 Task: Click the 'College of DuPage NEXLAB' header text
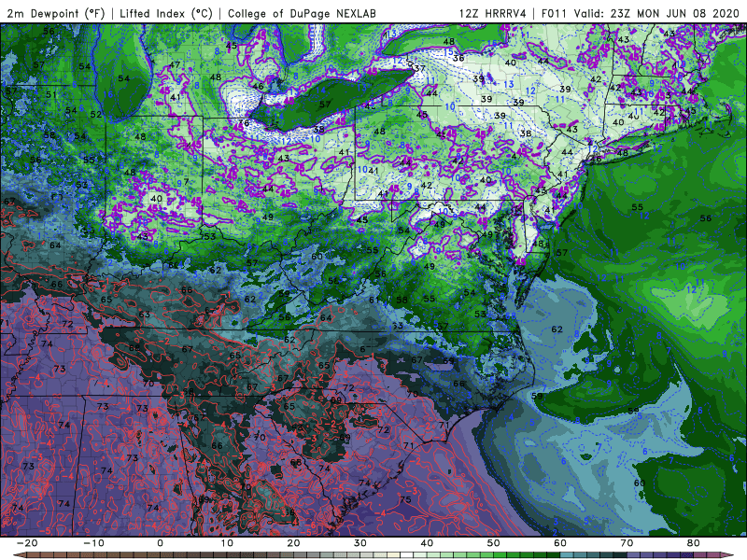pos(302,13)
